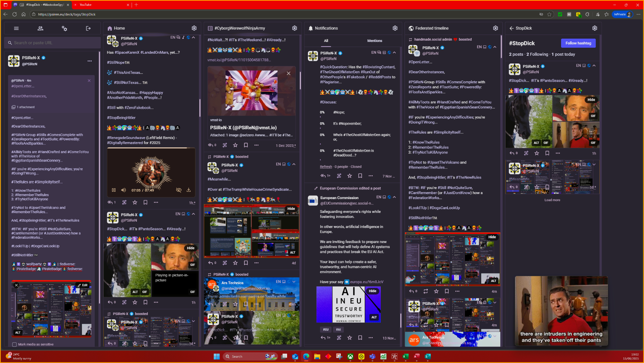
Task: Collapse the #StopDick post in Home column
Action: (193, 214)
